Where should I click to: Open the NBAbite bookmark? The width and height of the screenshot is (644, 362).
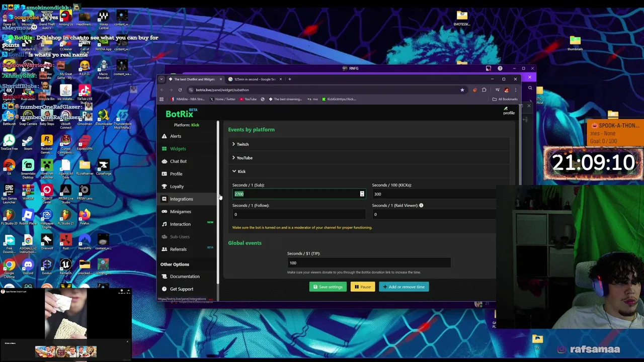[x=188, y=99]
